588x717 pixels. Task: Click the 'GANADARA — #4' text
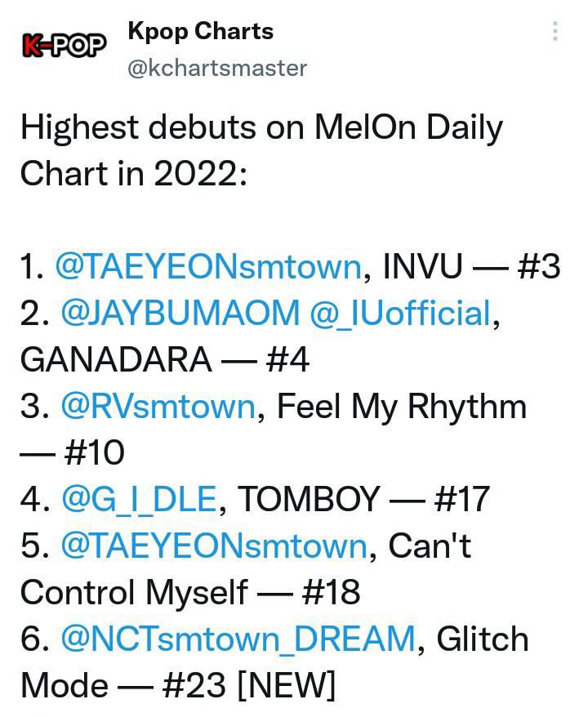165,360
